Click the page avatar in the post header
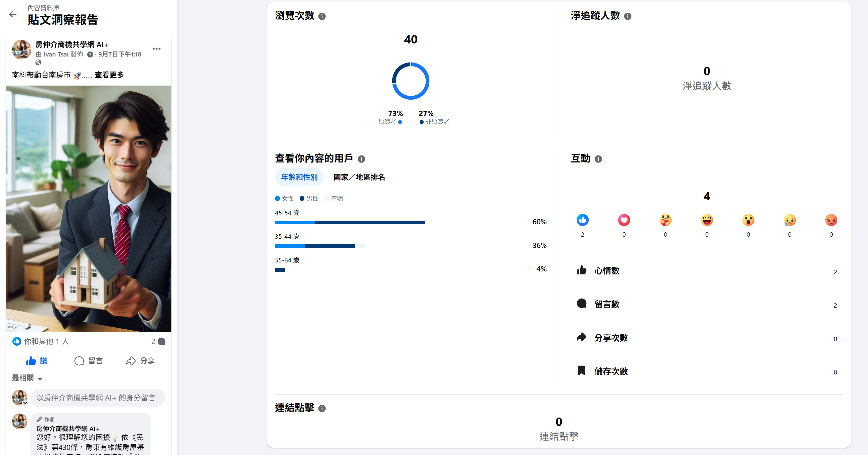The height and width of the screenshot is (455, 868). pos(22,49)
